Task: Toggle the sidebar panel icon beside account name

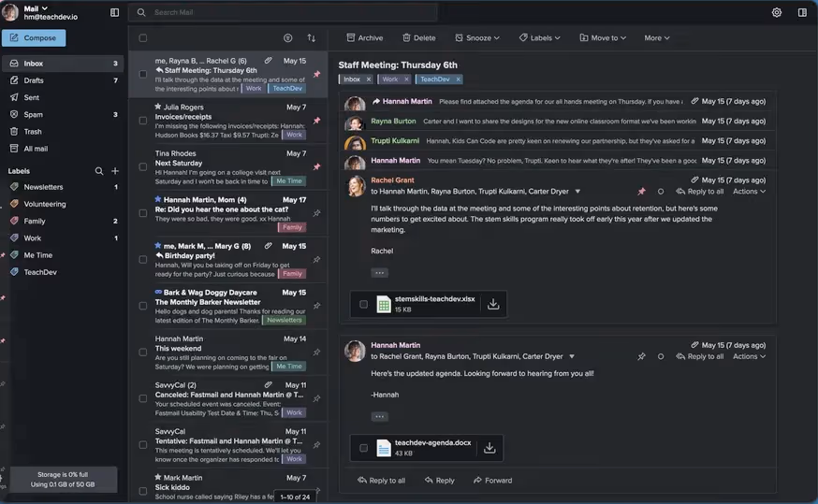Action: (x=115, y=13)
